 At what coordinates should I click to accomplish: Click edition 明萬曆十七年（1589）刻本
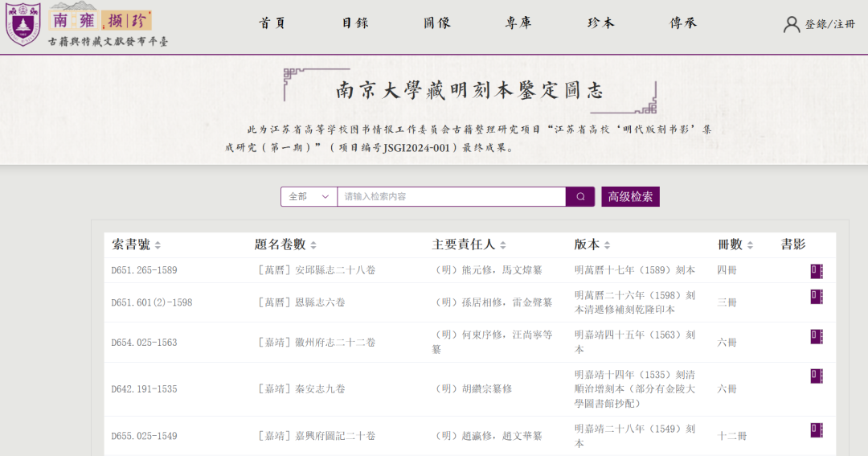634,270
